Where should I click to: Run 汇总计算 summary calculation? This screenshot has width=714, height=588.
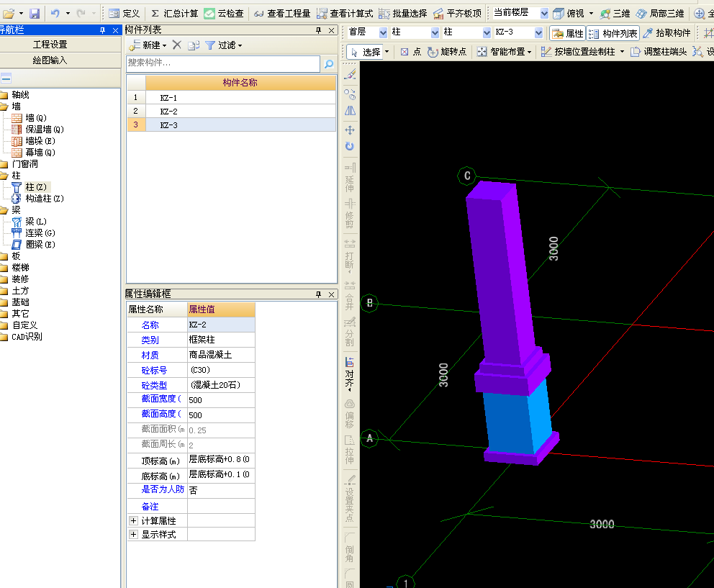pyautogui.click(x=174, y=14)
